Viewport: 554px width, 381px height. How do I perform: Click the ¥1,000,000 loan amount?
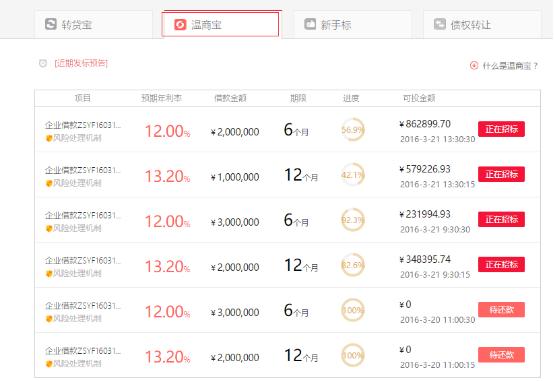coord(235,177)
